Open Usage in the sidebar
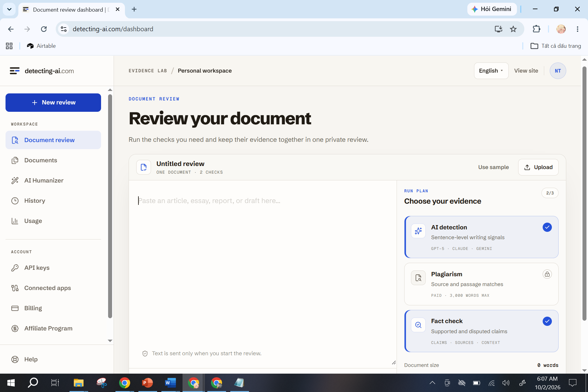 53,221
